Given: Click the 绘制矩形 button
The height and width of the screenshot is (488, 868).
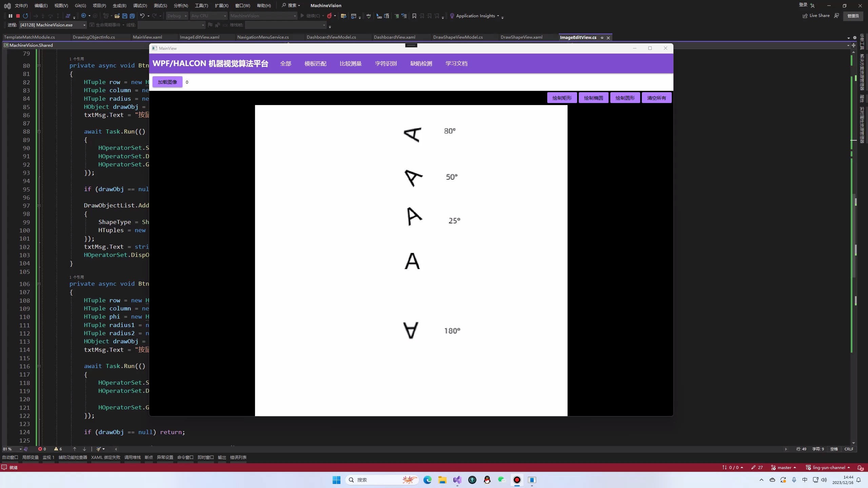Looking at the screenshot, I should (562, 98).
